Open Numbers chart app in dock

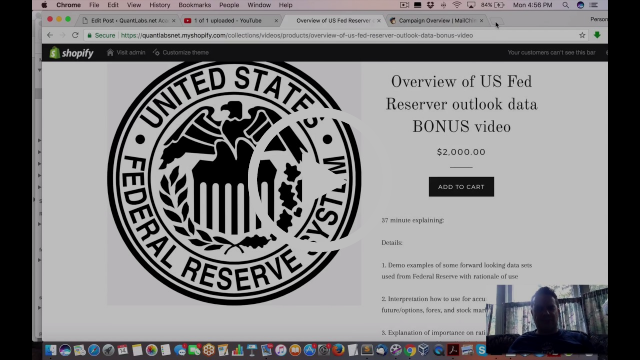pos(238,350)
